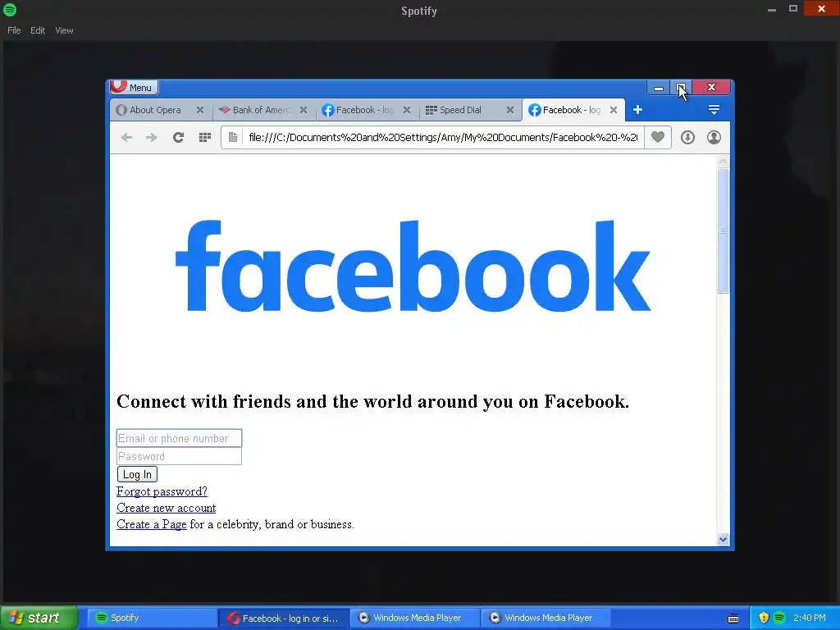
Task: Select second Windows Media Player taskbar button
Action: 546,618
